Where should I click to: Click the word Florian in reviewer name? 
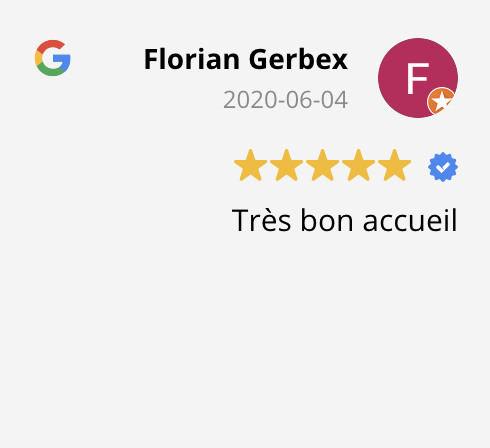pos(192,59)
